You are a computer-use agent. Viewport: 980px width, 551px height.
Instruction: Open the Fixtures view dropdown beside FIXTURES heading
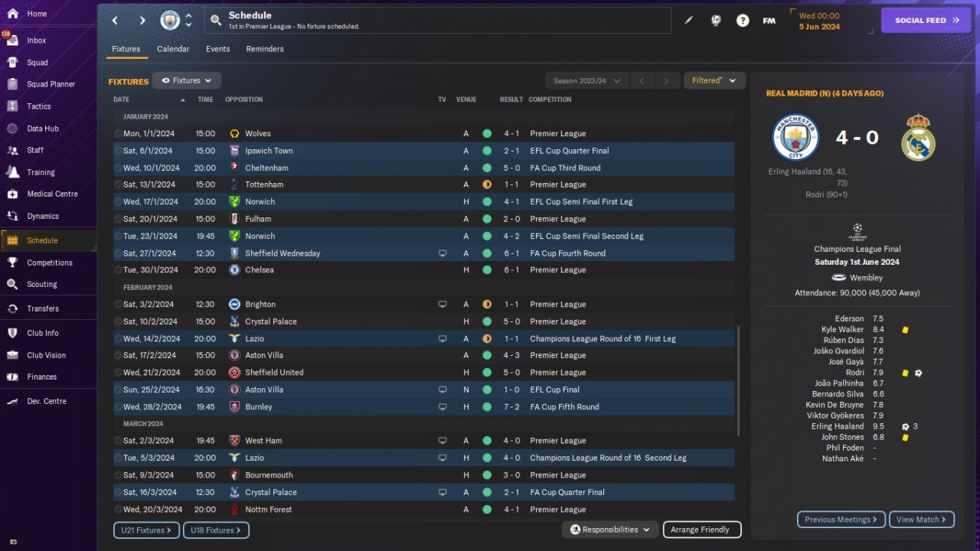[x=187, y=80]
